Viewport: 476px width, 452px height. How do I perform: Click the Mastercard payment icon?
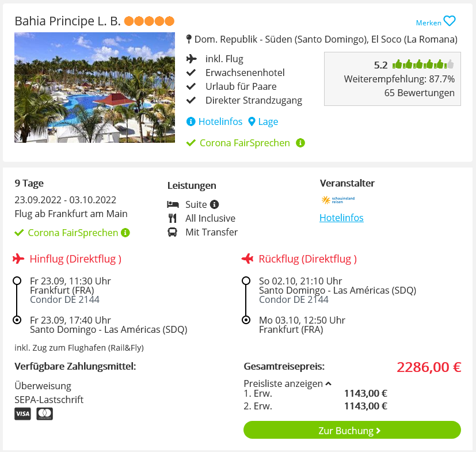point(45,414)
